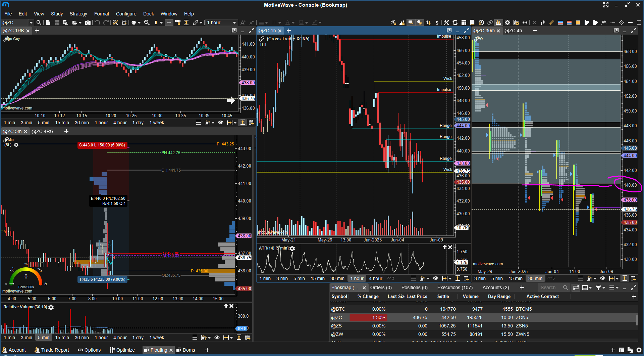The height and width of the screenshot is (356, 644).
Task: Open the alerts alarm clock icon
Action: point(124,23)
